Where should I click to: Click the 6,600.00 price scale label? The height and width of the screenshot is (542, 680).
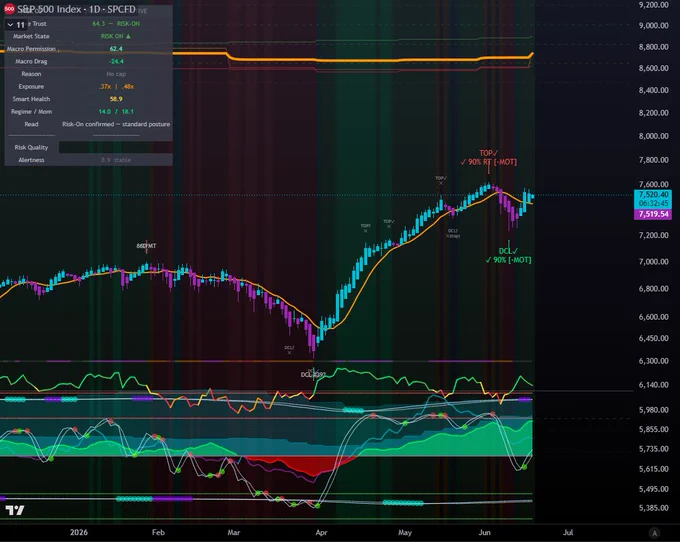653,317
